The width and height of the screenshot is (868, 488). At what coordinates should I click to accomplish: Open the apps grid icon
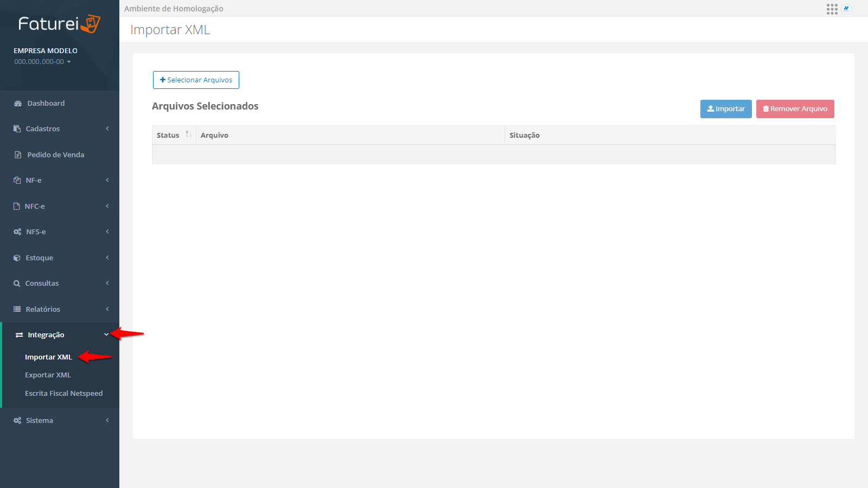pyautogui.click(x=832, y=9)
